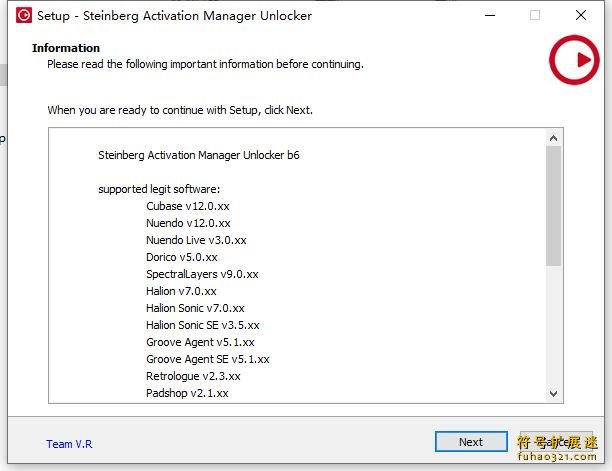Viewport: 612px width, 471px height.
Task: Select the text 'Steinberg Activation Manager Unlocker b6'
Action: pos(199,155)
